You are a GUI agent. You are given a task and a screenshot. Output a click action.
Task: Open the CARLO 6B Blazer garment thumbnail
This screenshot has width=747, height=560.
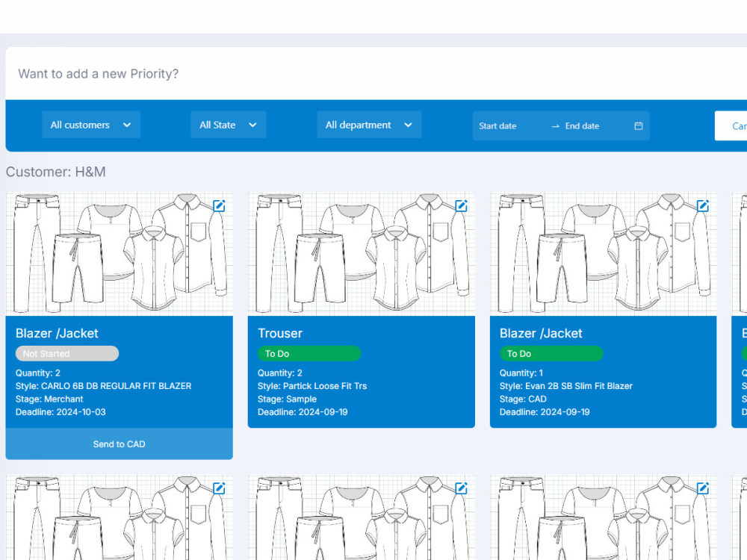pyautogui.click(x=119, y=254)
